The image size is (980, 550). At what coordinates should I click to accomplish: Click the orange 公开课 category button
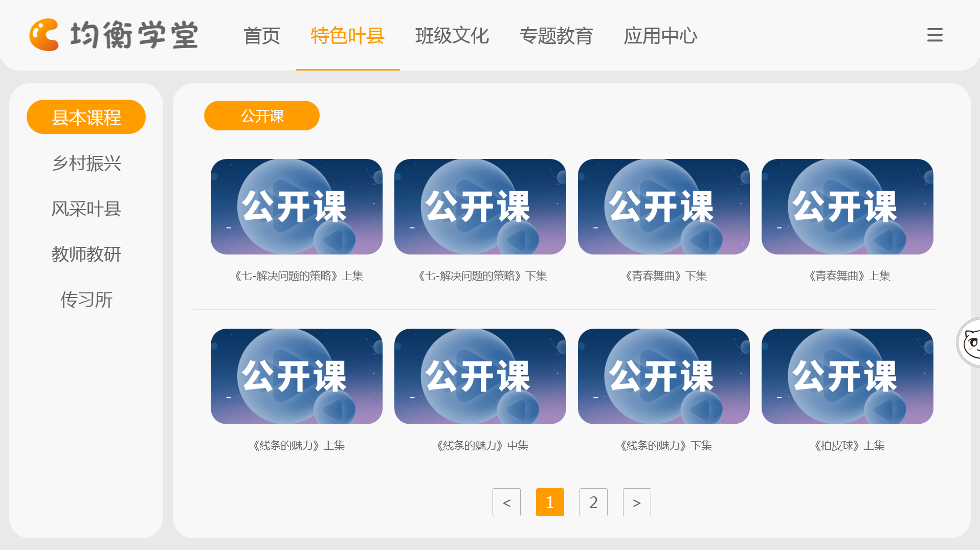pos(262,116)
